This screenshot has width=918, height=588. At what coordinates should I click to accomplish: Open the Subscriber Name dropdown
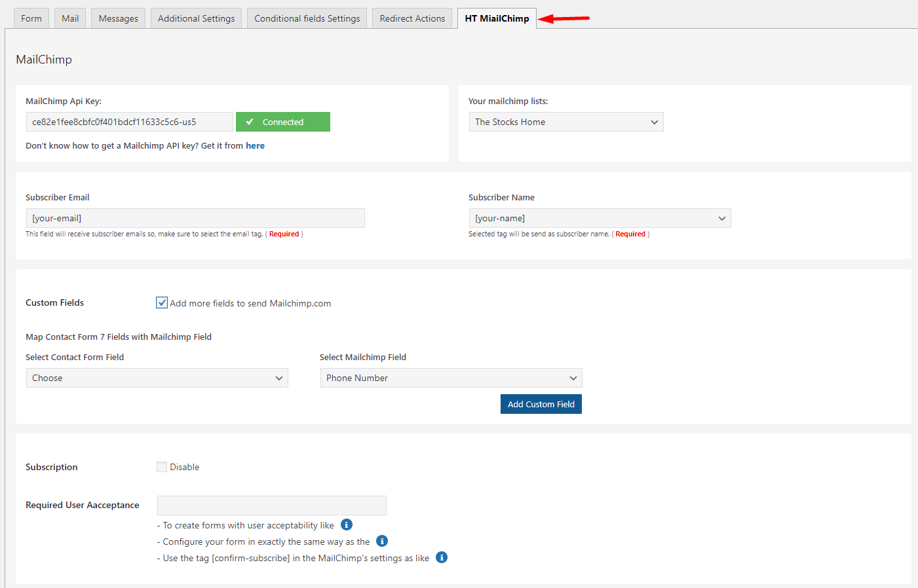[x=600, y=218]
